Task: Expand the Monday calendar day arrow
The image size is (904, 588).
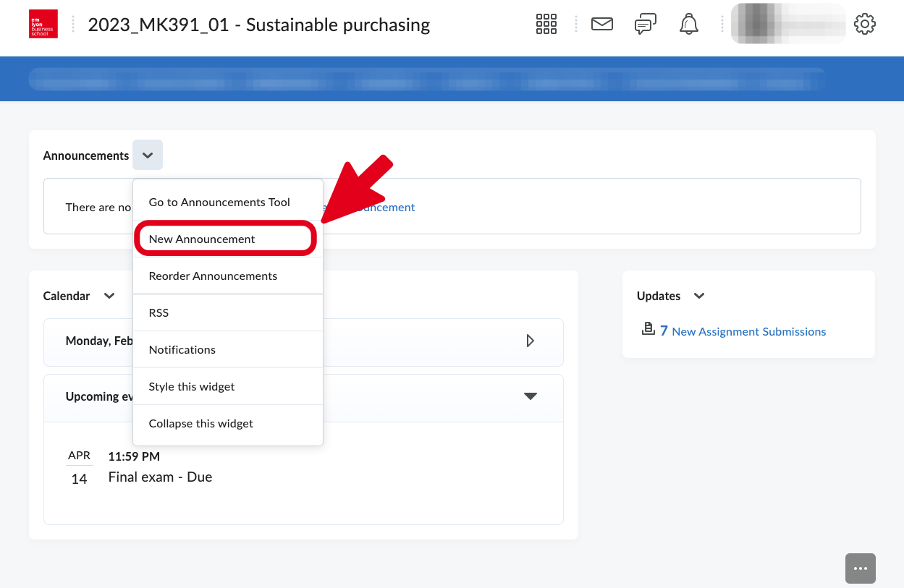Action: 530,341
